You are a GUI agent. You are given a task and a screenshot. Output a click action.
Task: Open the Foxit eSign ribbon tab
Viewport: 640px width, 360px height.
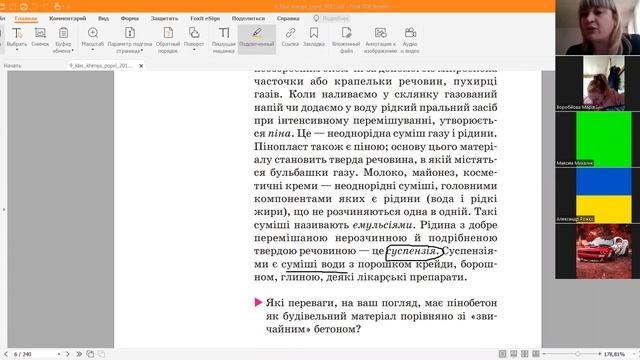pos(205,18)
